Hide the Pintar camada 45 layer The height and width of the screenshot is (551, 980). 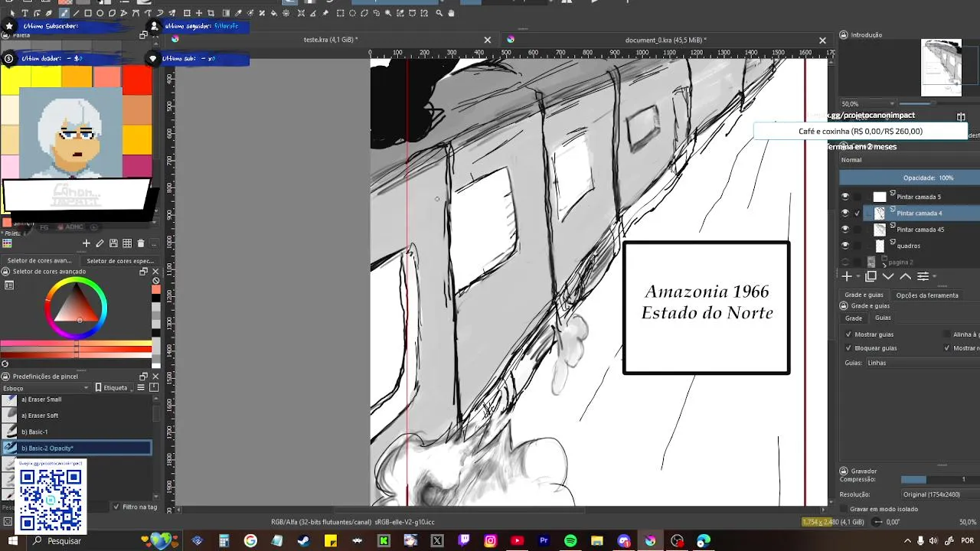tap(845, 230)
